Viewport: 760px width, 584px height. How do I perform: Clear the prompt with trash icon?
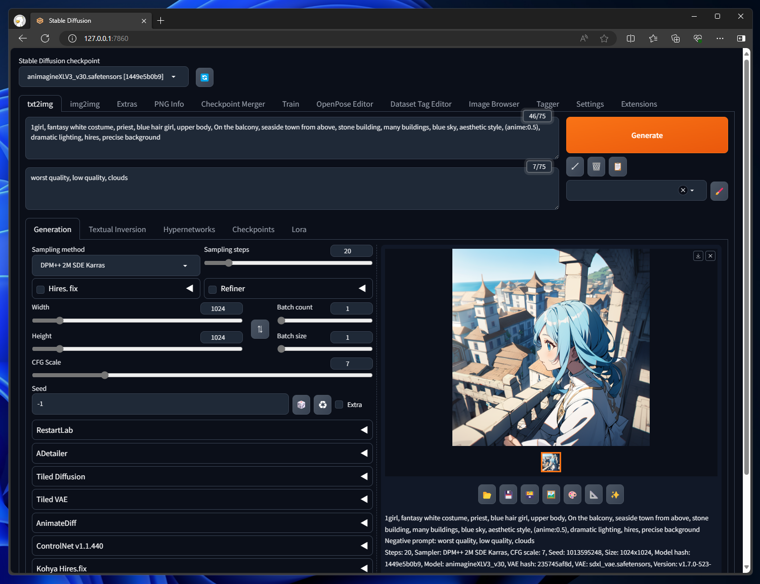596,167
